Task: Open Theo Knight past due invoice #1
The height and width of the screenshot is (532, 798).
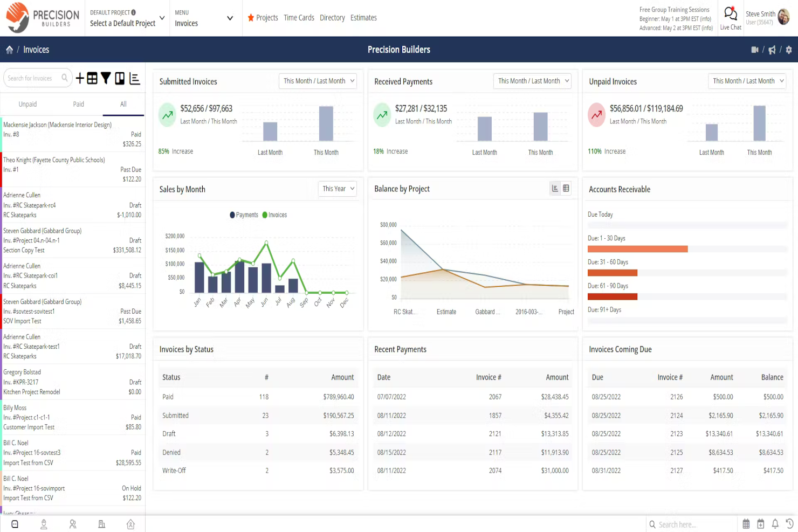Action: click(72, 169)
